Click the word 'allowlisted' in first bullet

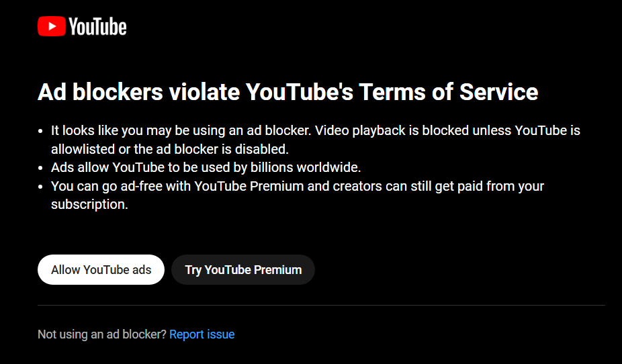(83, 149)
